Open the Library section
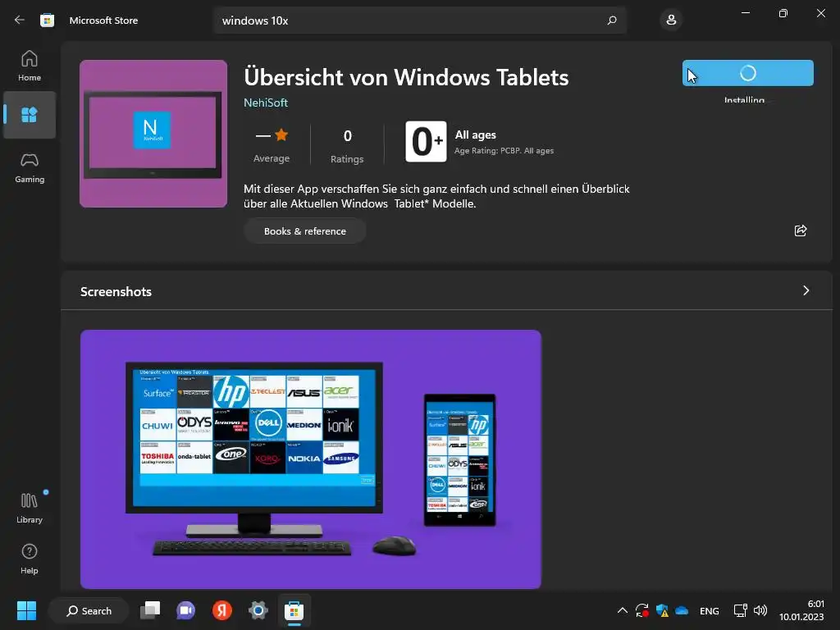 (30, 509)
